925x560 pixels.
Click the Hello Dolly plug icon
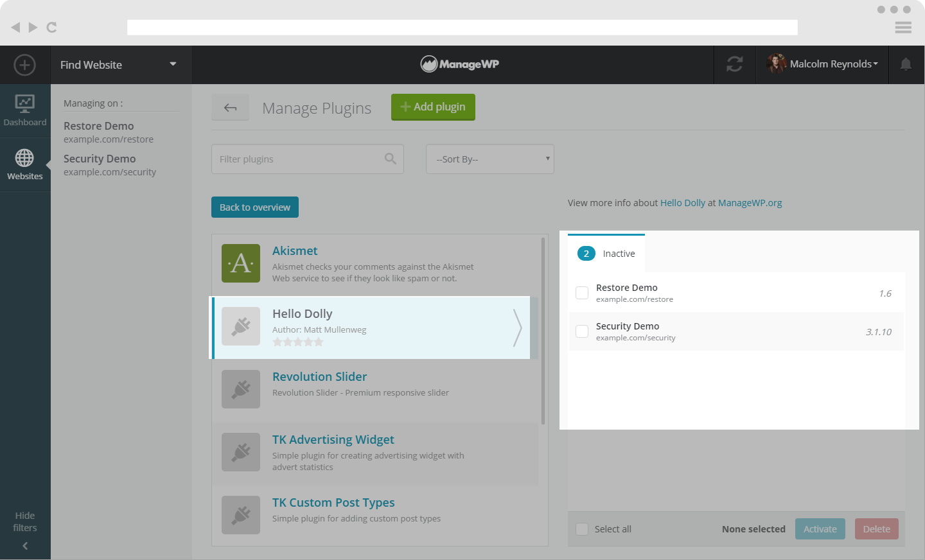point(241,326)
